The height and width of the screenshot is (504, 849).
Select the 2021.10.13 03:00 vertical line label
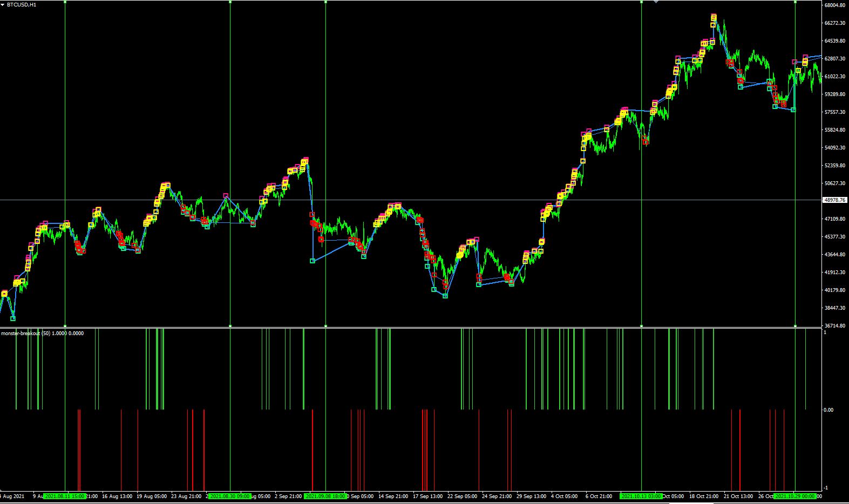pos(641,496)
